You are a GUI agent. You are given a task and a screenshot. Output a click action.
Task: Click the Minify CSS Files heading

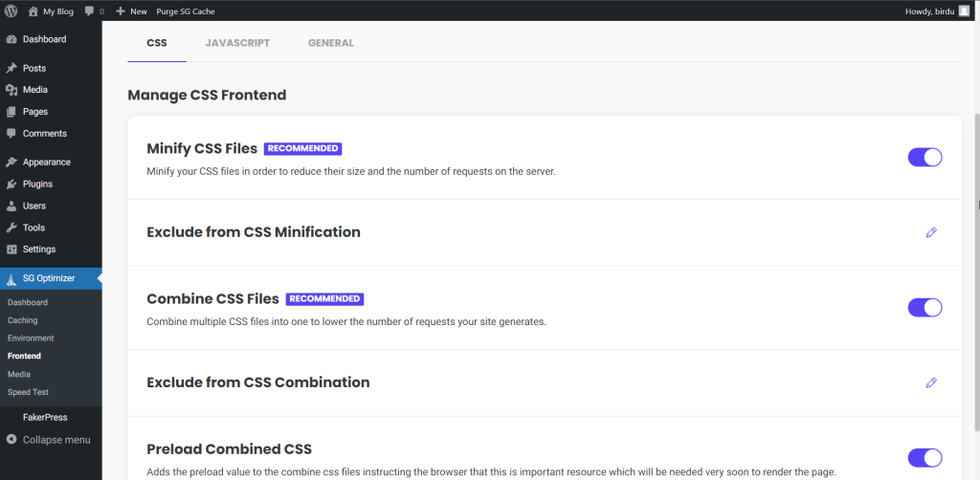tap(202, 148)
